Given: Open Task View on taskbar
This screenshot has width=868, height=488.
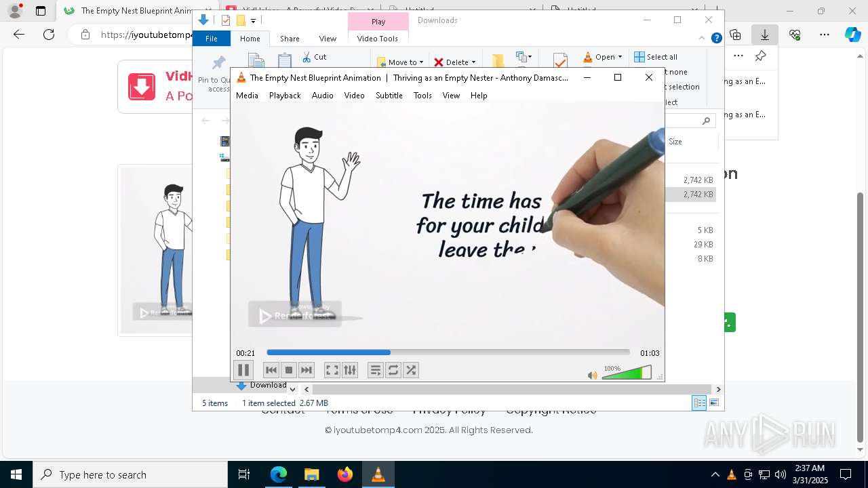Looking at the screenshot, I should [x=244, y=474].
